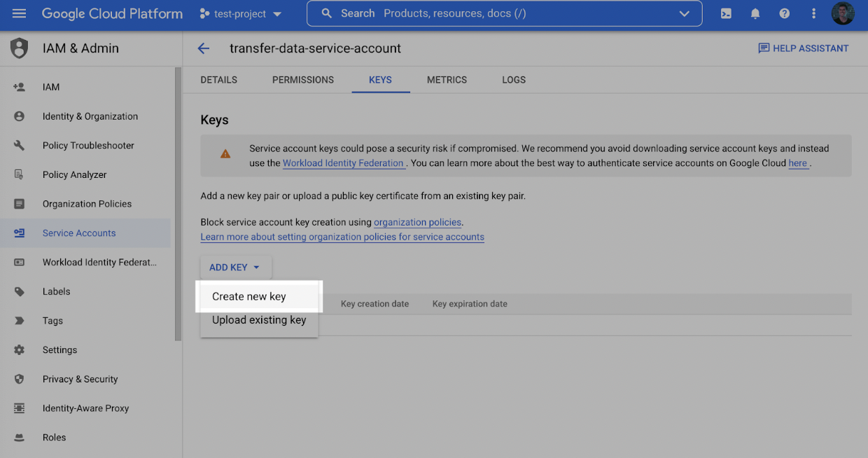
Task: Click the Google Cloud Platform logo
Action: (x=112, y=13)
